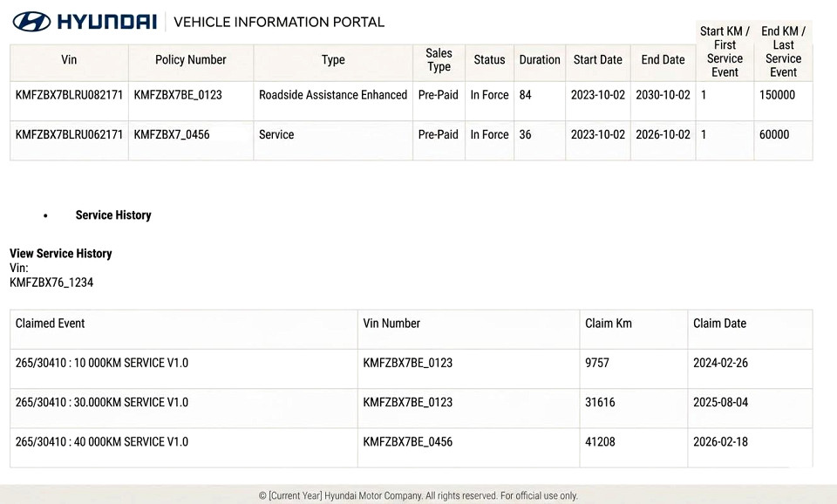Click the 60000 end KM value
Viewport: 837px width, 504px height.
(774, 134)
